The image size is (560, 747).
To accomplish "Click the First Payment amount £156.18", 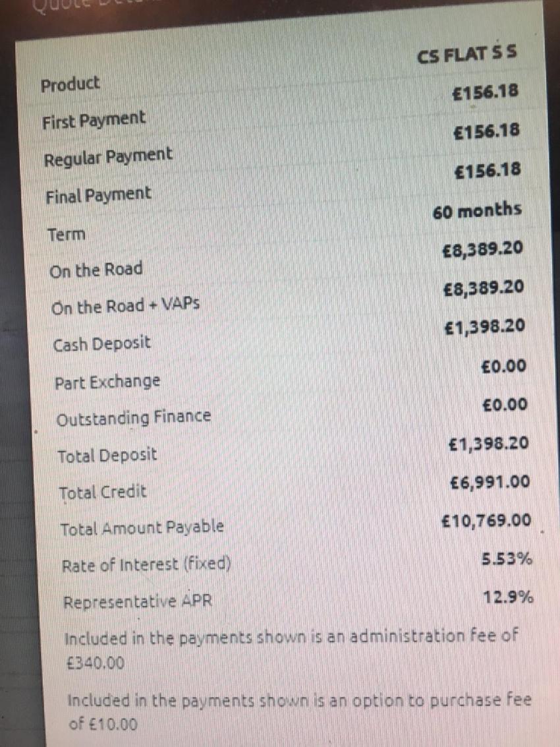I will tap(486, 92).
